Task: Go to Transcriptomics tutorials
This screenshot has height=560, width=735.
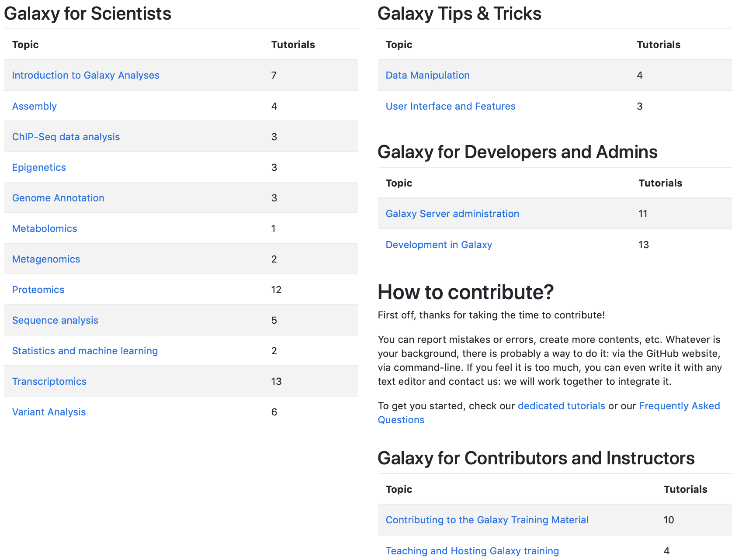Action: (49, 381)
